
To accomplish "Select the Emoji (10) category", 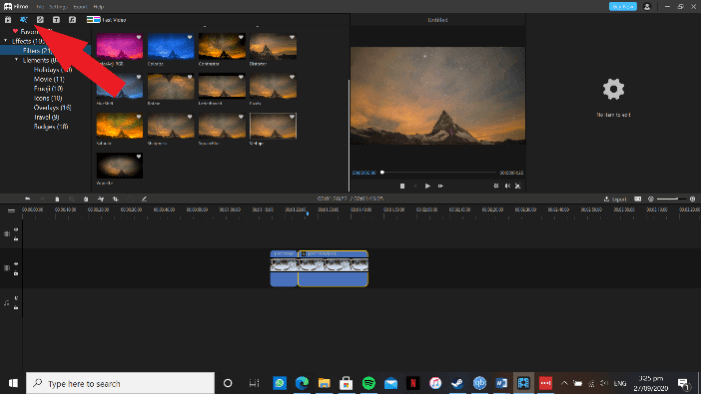I will pyautogui.click(x=48, y=89).
